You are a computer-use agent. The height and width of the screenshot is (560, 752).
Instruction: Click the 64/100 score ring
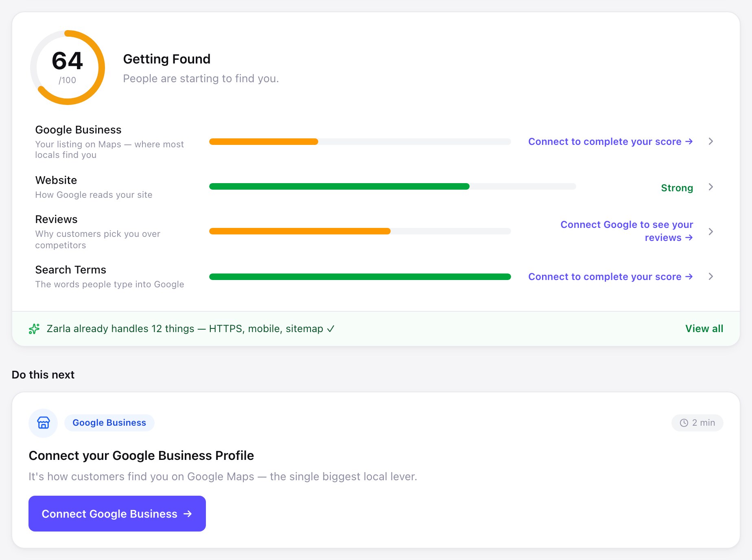(x=68, y=68)
